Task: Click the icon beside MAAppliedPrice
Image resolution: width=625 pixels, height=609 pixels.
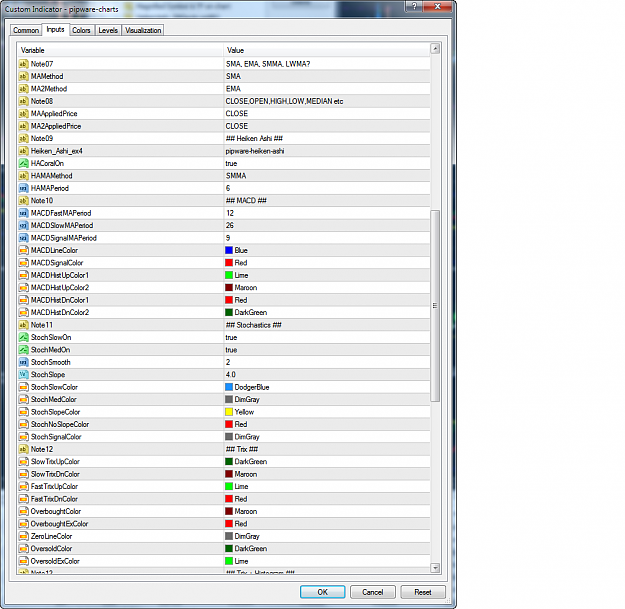Action: pos(24,114)
